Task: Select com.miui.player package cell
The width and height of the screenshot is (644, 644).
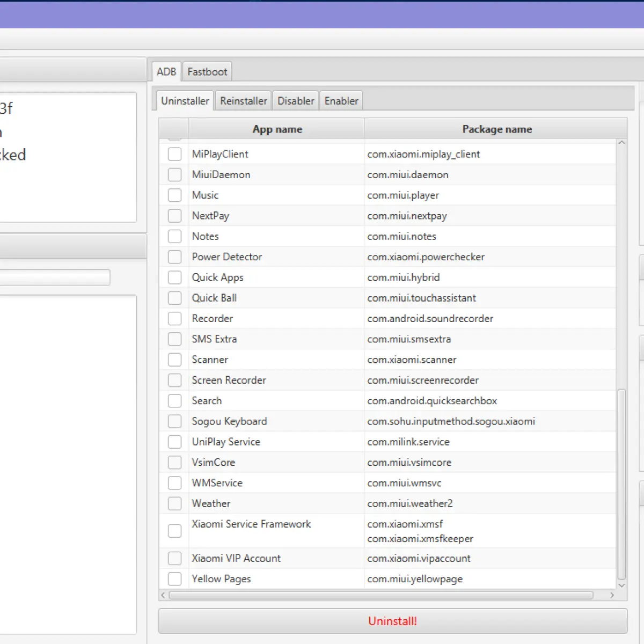Action: pyautogui.click(x=490, y=195)
